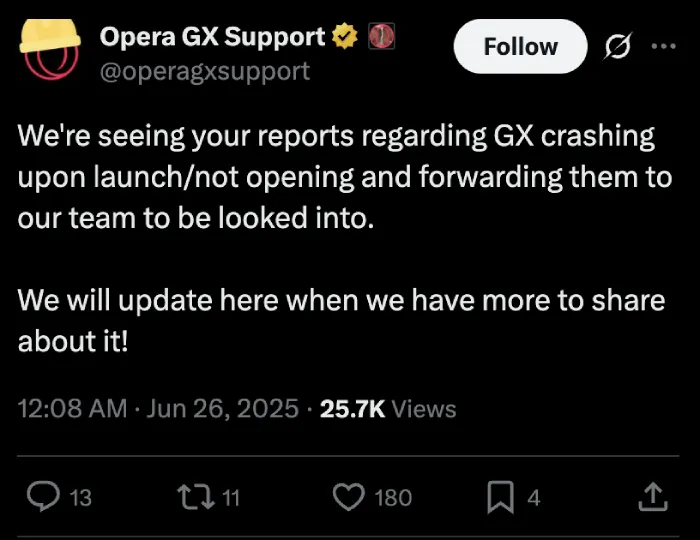Like the tweet with the heart icon
The image size is (700, 540).
pyautogui.click(x=349, y=497)
